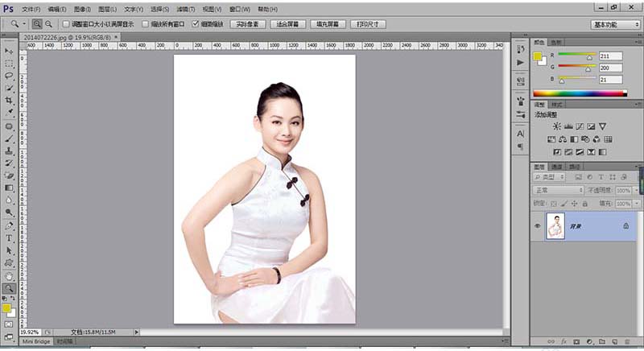644x351 pixels.
Task: Open the Filter menu
Action: tap(186, 9)
